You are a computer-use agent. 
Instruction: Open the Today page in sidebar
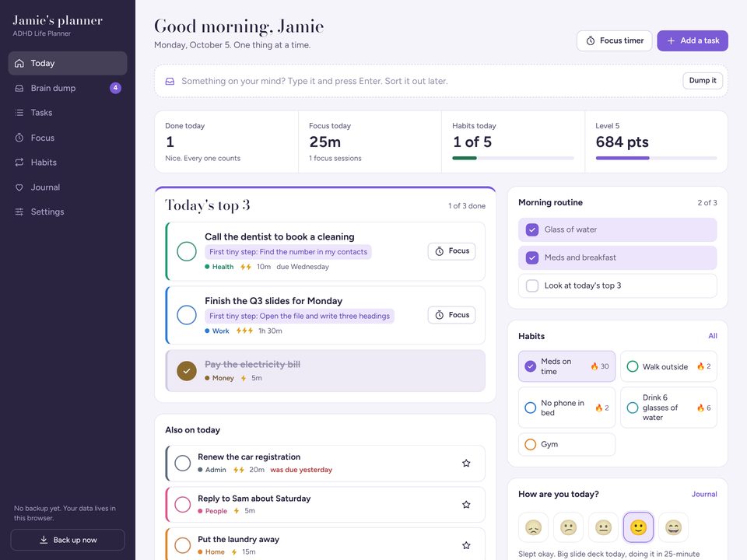(68, 63)
